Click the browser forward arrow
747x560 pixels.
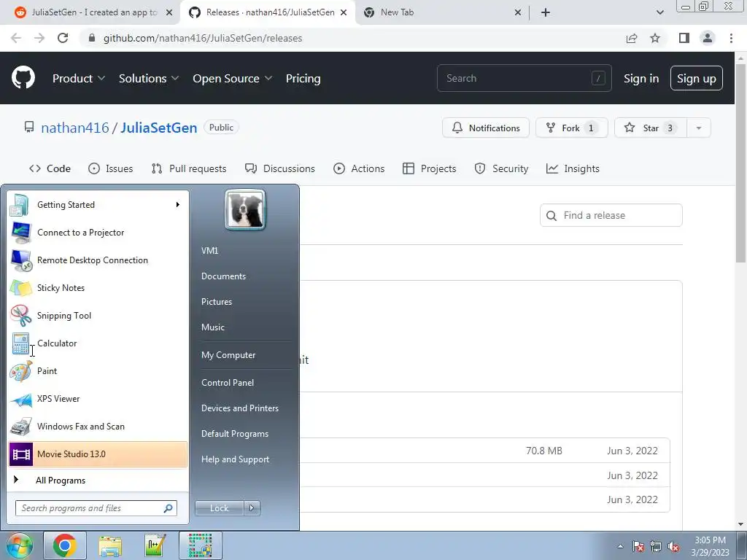(x=39, y=38)
